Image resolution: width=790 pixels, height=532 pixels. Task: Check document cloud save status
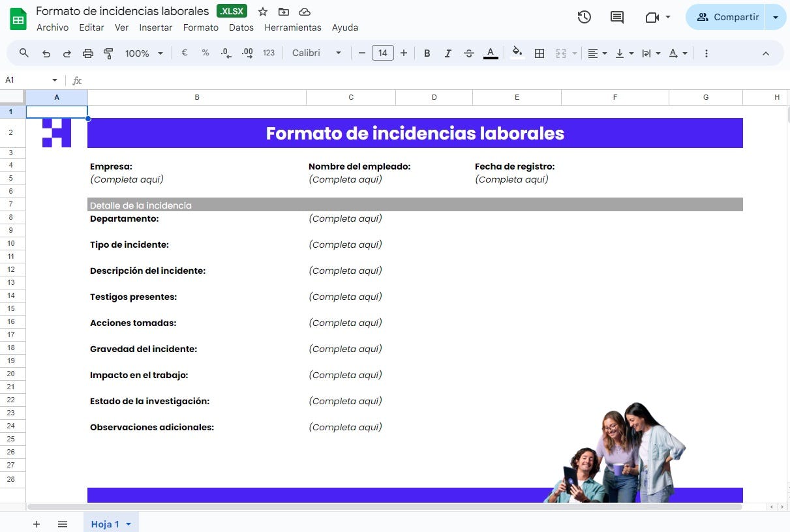[x=304, y=11]
